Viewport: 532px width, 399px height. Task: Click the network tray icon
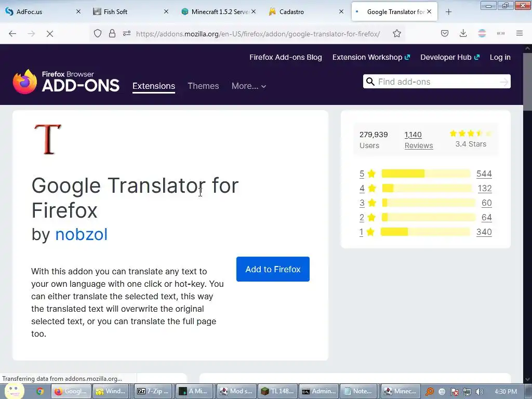pyautogui.click(x=467, y=392)
